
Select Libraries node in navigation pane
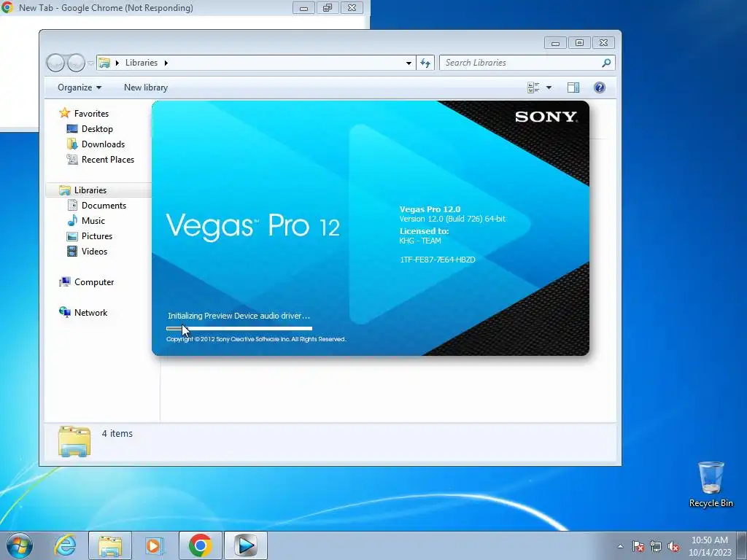[x=90, y=190]
